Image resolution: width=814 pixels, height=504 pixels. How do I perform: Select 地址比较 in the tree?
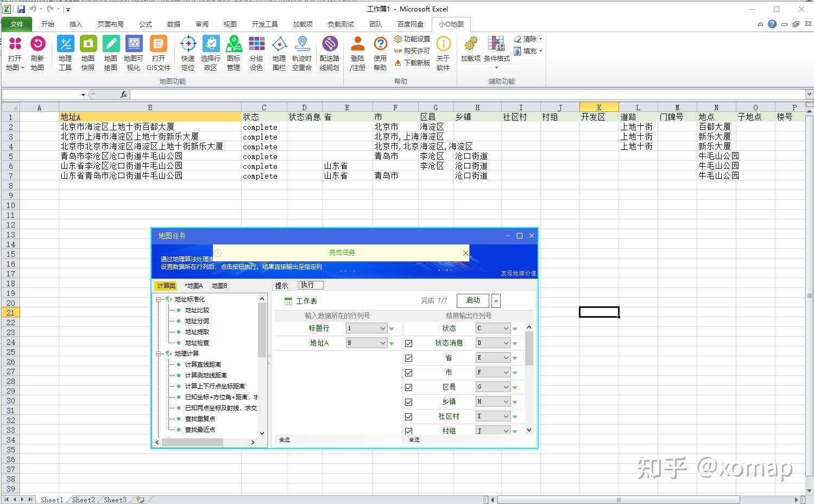coord(197,310)
